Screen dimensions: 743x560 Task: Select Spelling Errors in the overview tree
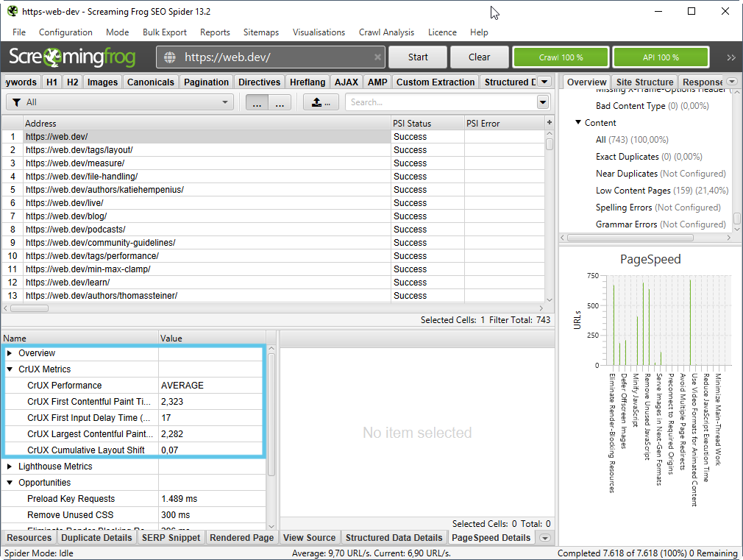658,208
